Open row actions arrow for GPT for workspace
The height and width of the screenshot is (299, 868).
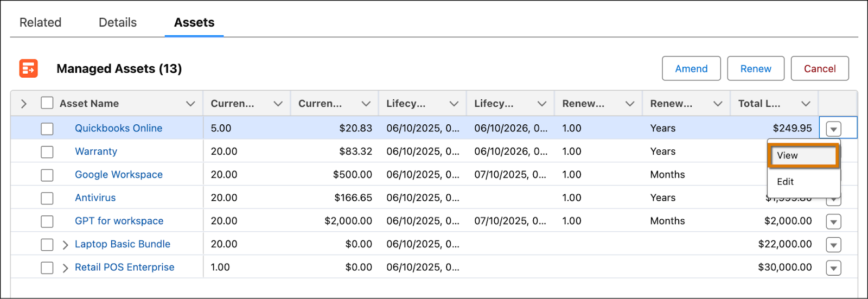coord(833,221)
